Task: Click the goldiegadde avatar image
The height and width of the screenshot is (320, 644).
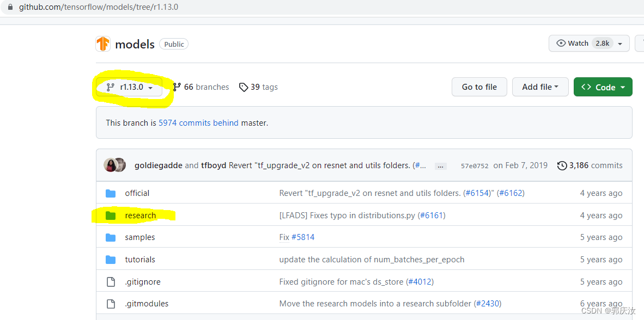Action: [110, 165]
